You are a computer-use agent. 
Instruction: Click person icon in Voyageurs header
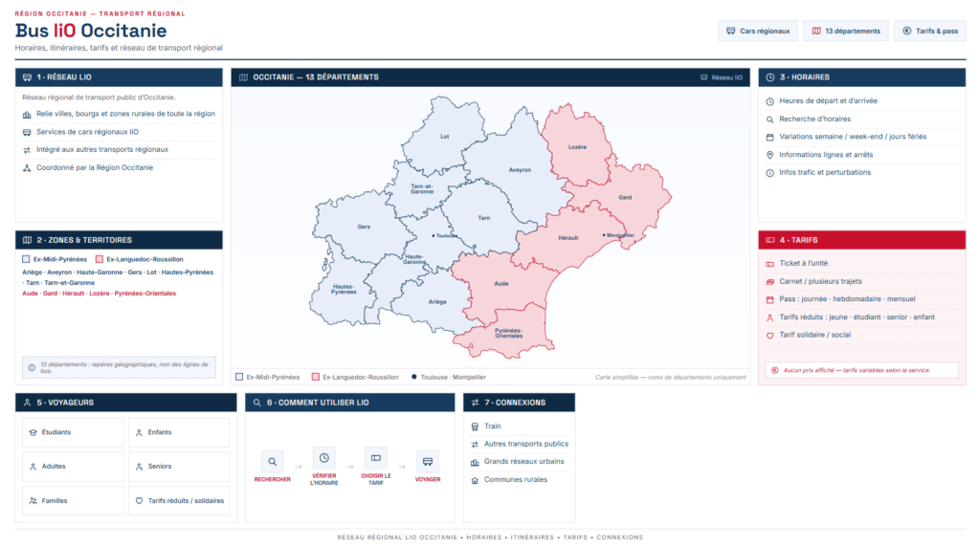(27, 403)
